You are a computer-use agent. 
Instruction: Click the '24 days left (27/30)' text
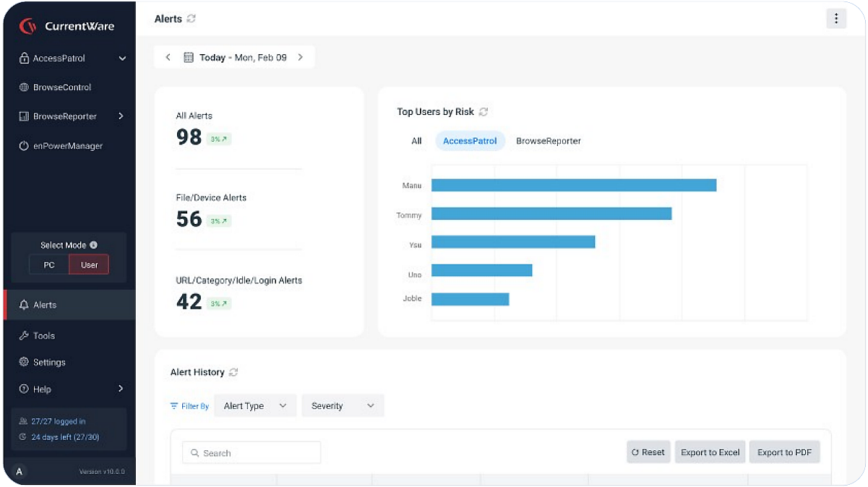[65, 437]
